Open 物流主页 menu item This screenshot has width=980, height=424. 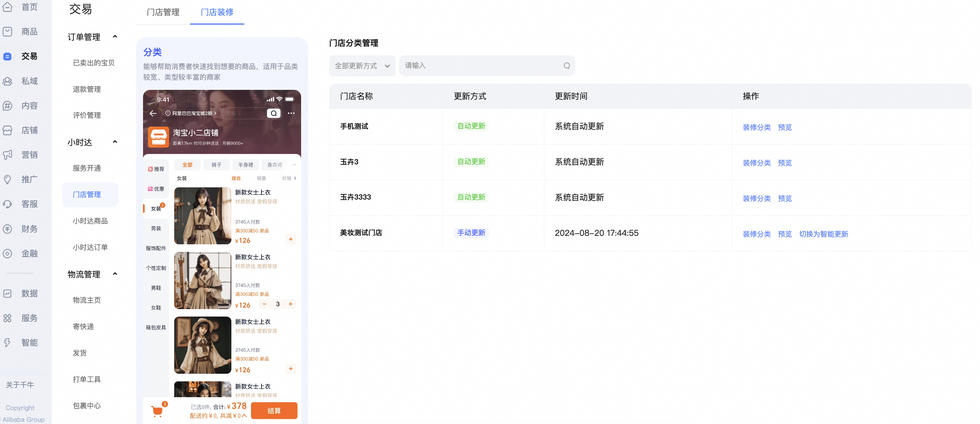87,300
